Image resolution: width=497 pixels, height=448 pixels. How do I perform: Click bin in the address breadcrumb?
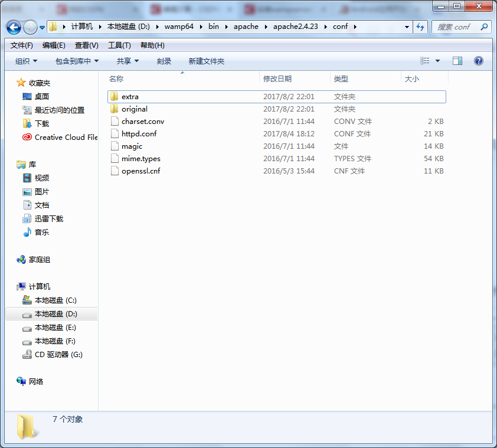click(214, 27)
